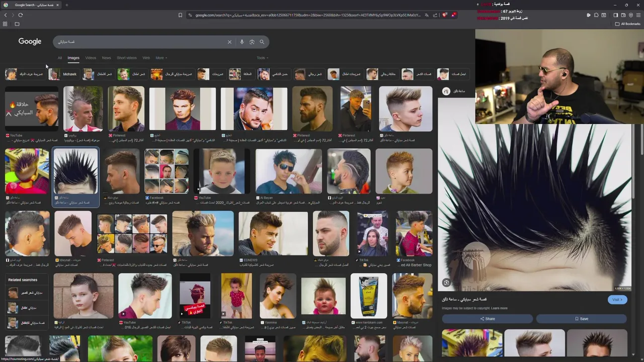The height and width of the screenshot is (362, 644).
Task: Click the Google logo
Action: 30,42
